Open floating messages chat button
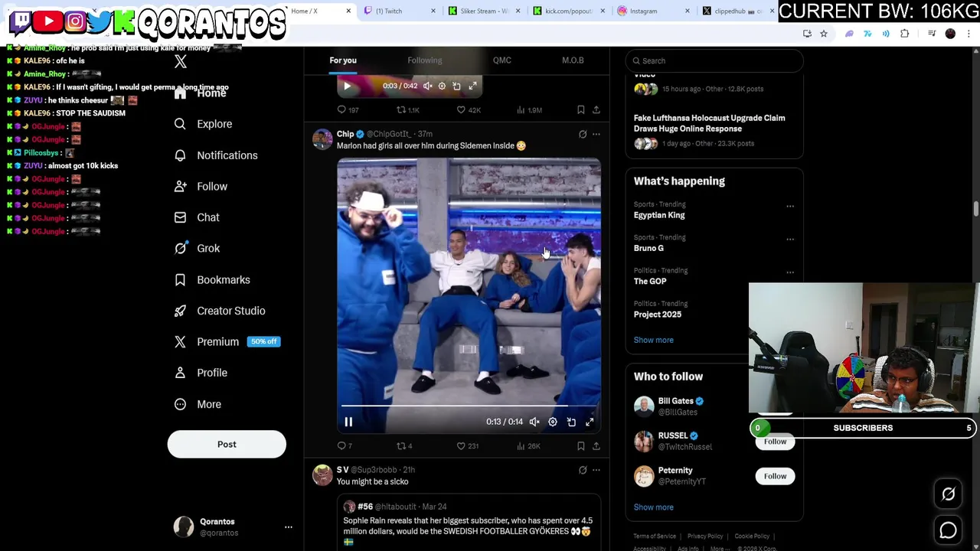Viewport: 980px width, 551px height. coord(948,530)
